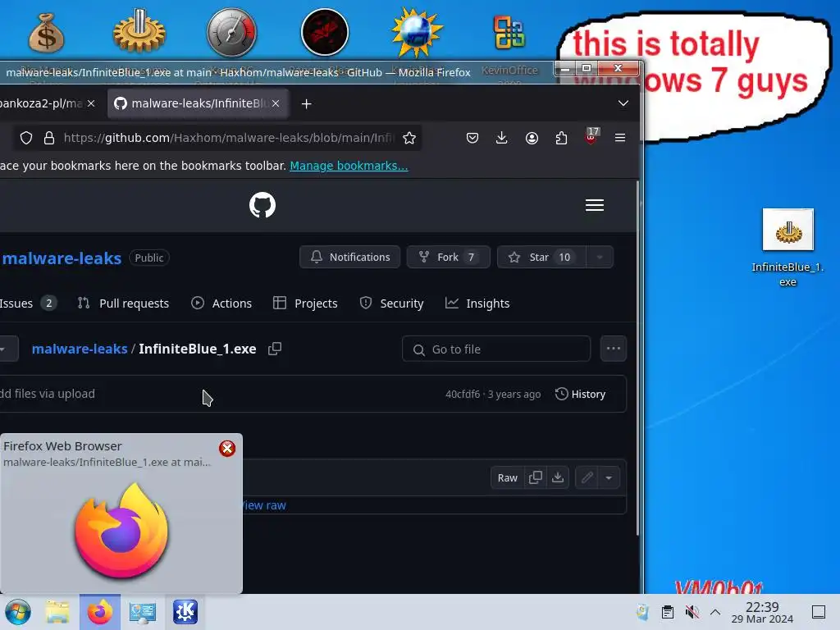
Task: Switch to the pankoza2-pl tab
Action: [x=42, y=103]
